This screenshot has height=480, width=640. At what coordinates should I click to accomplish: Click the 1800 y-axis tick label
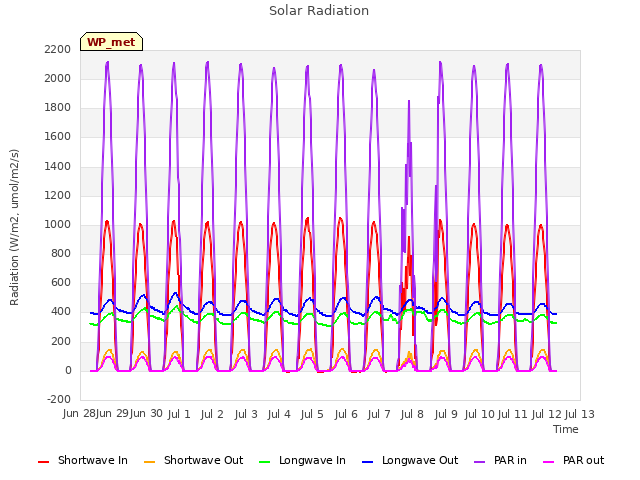tap(58, 108)
